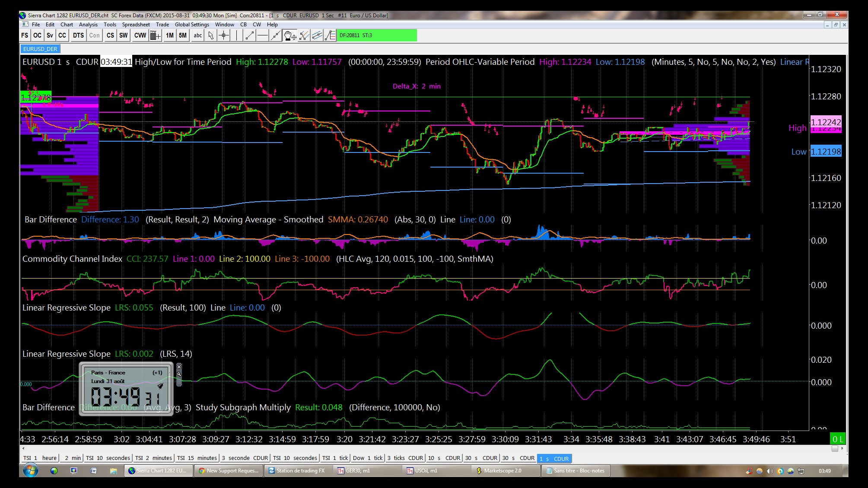
Task: Choose the horizontal line drawing tool
Action: (x=262, y=35)
